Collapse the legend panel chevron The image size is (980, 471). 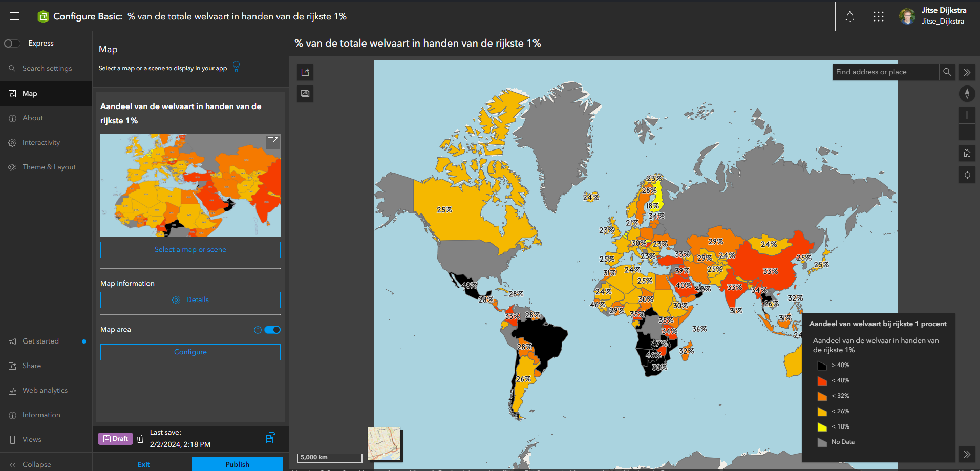click(967, 454)
